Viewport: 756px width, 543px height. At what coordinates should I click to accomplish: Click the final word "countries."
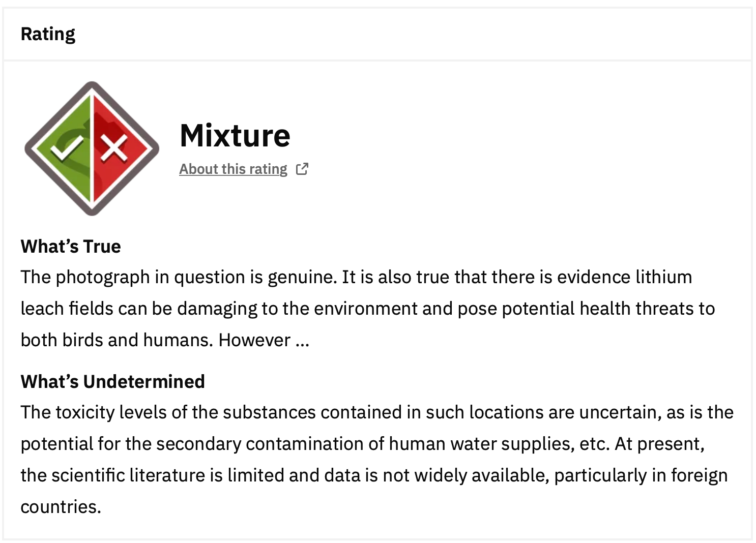tap(61, 507)
